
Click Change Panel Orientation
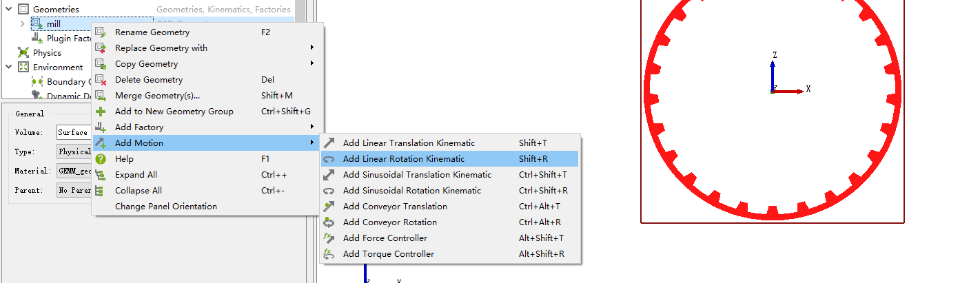coord(165,207)
